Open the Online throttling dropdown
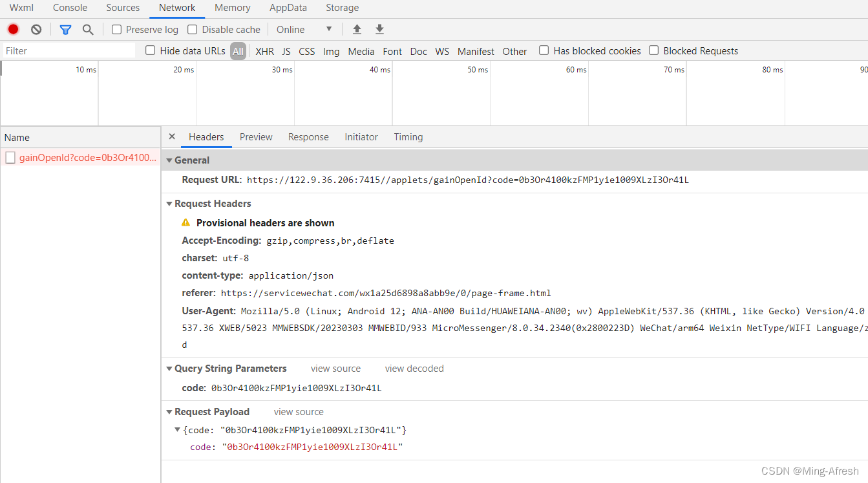 click(x=304, y=29)
